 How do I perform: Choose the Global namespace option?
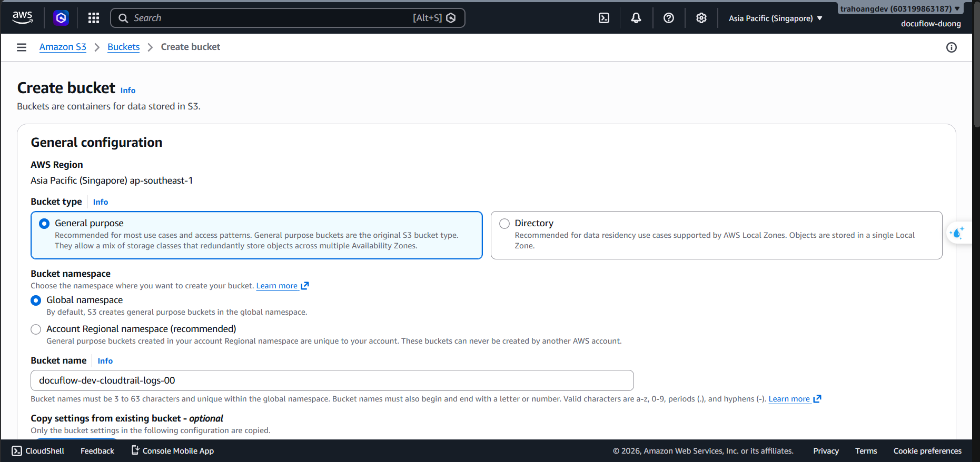36,300
